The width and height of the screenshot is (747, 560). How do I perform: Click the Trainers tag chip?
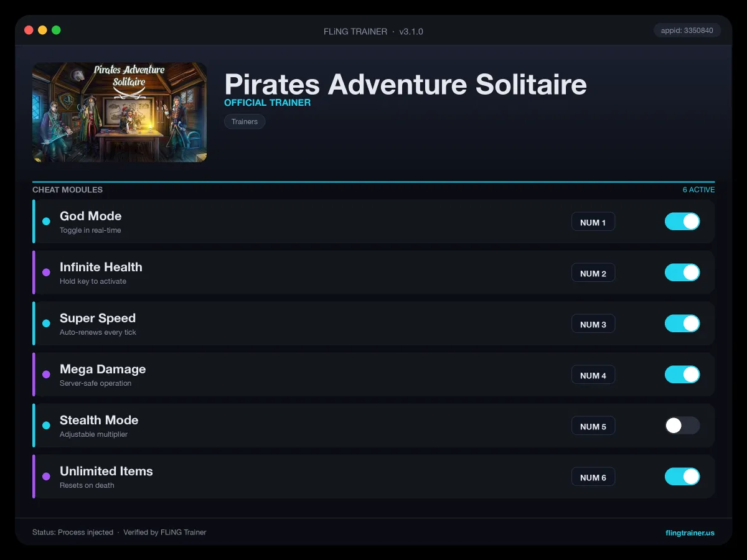click(245, 121)
